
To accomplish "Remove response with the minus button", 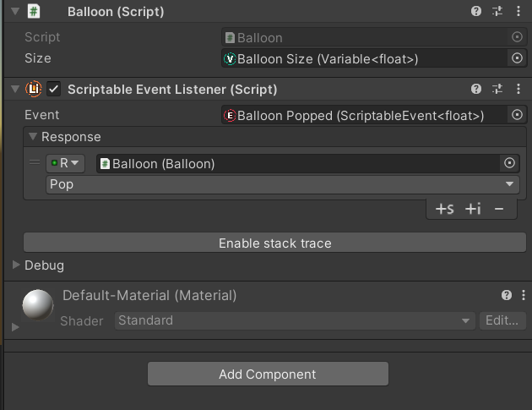I will click(499, 209).
